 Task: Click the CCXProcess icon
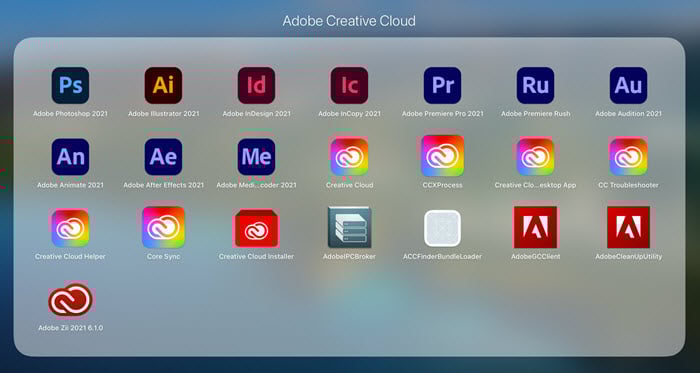[442, 156]
